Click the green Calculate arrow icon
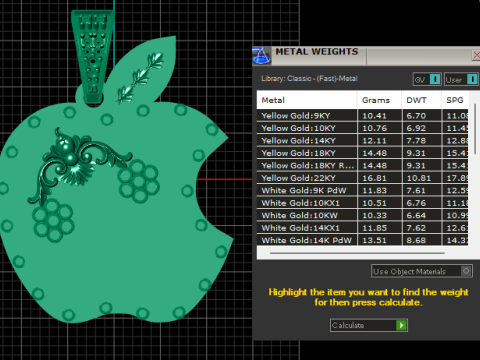 tap(401, 325)
